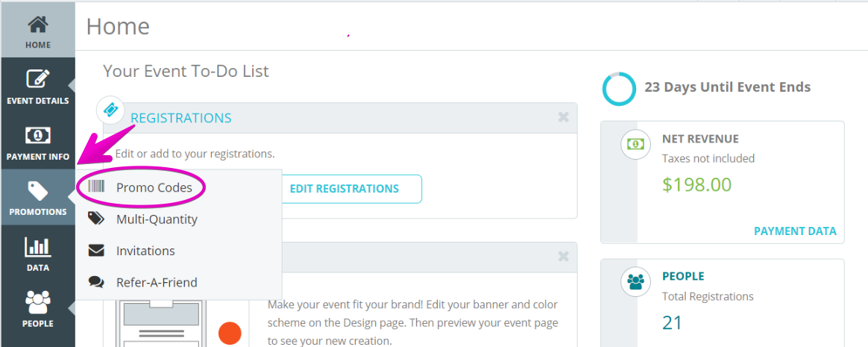Close the Design to-do card
868x347 pixels.
[564, 256]
